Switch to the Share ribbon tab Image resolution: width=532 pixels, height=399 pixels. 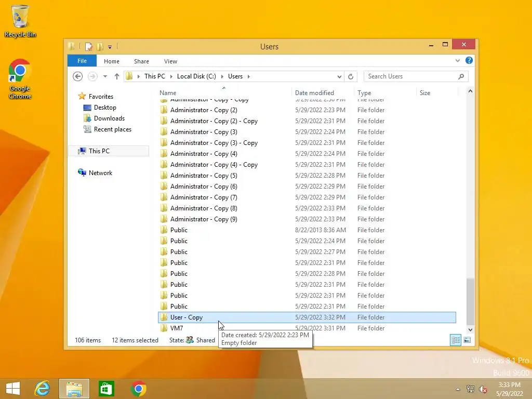click(141, 61)
